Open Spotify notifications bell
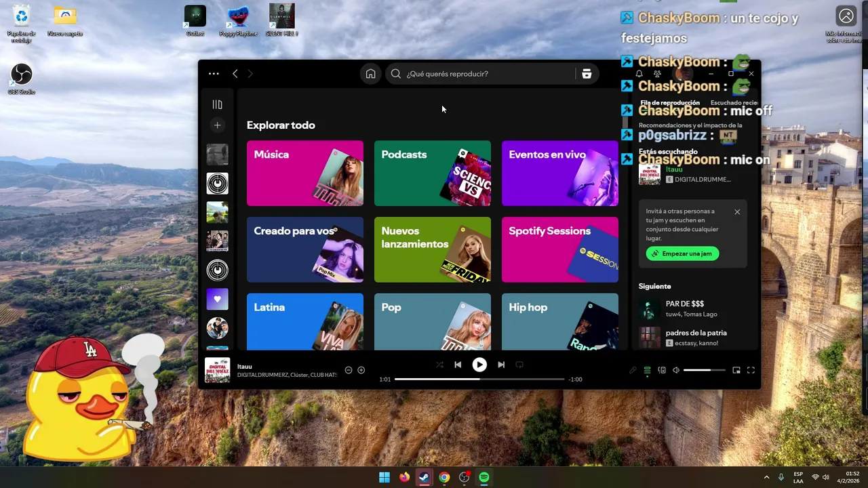 coord(639,74)
